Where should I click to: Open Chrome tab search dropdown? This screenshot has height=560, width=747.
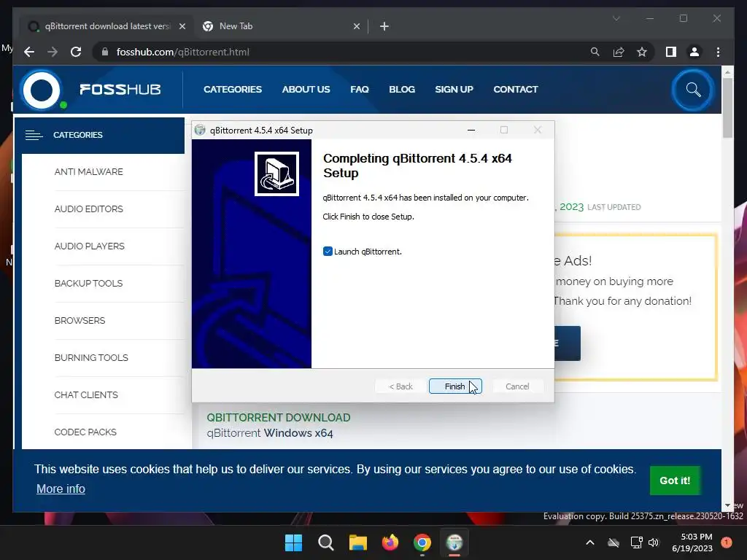616,18
